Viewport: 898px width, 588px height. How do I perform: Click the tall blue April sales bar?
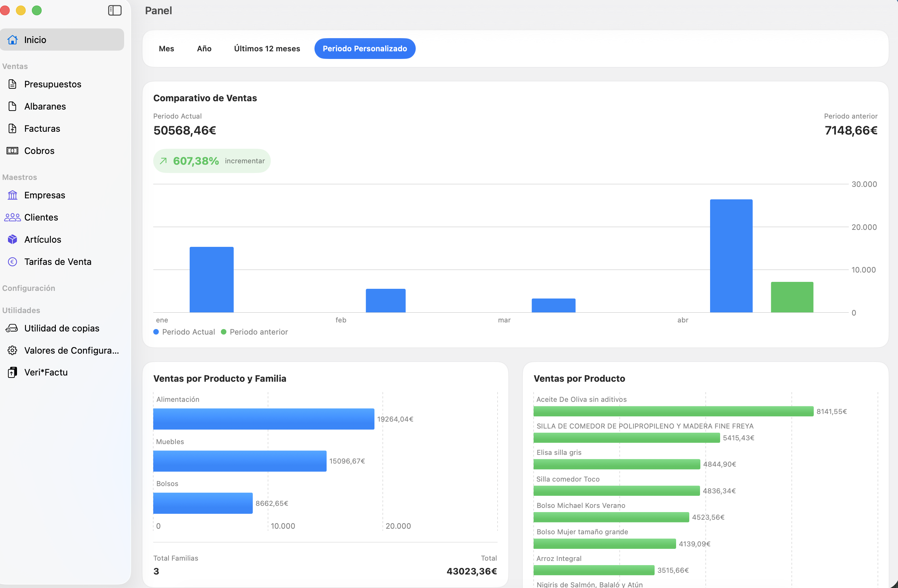coord(731,256)
